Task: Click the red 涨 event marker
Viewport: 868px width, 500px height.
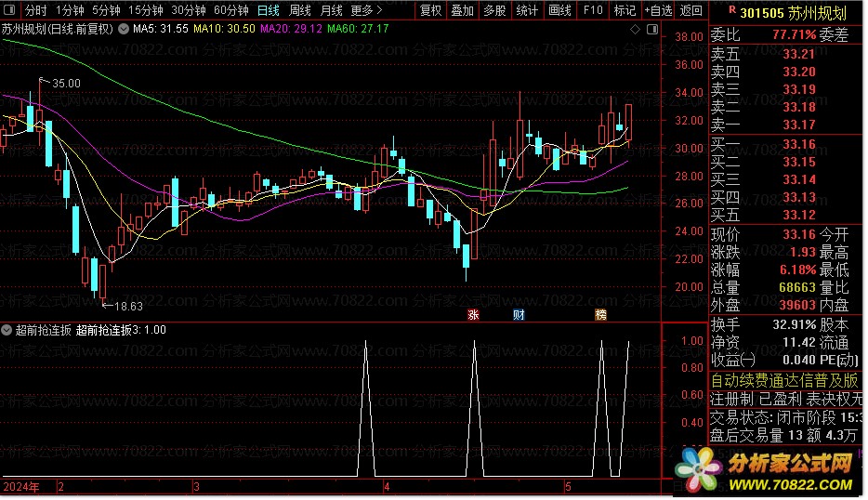Action: (x=473, y=314)
